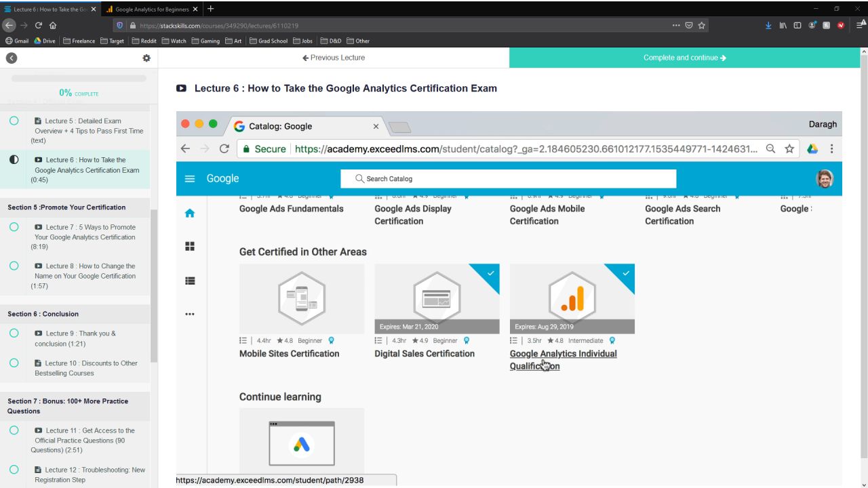Open the Jobs bookmarks folder
Viewport: 868px width, 488px height.
(x=302, y=41)
